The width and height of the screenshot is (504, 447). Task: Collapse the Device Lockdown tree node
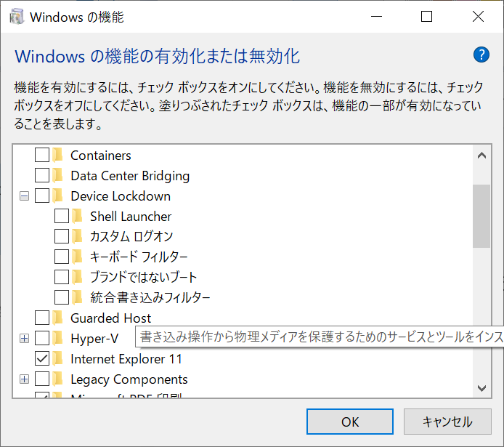25,196
